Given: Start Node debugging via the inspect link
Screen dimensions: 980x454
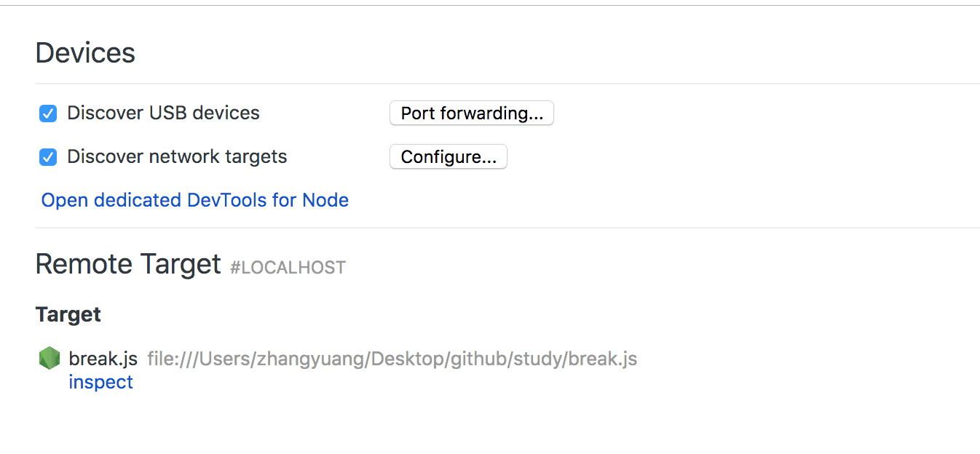Looking at the screenshot, I should coord(100,382).
